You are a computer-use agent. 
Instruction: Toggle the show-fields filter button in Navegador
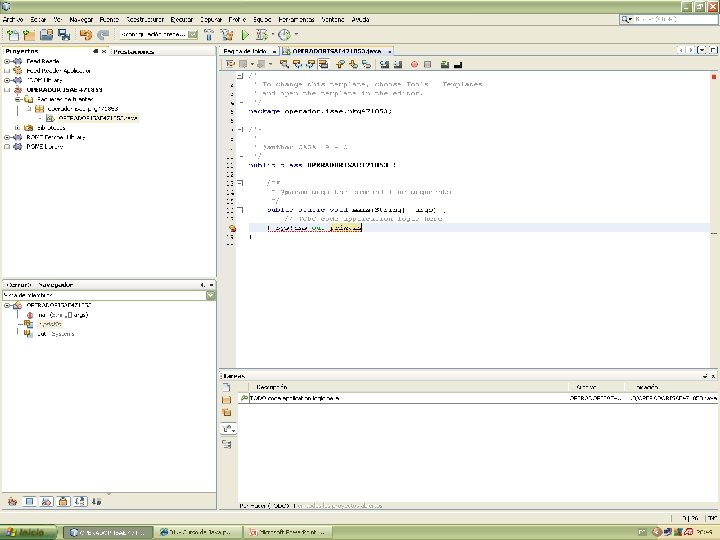(30, 501)
